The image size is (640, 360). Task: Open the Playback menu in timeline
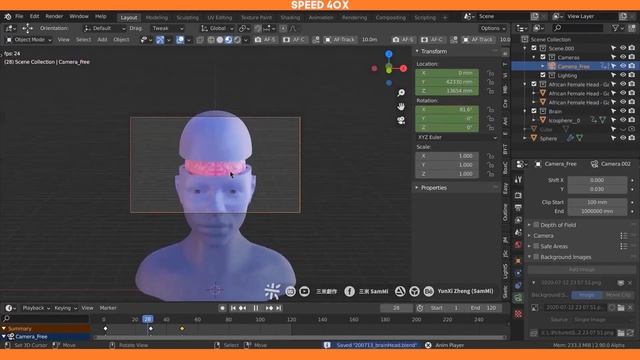point(36,308)
